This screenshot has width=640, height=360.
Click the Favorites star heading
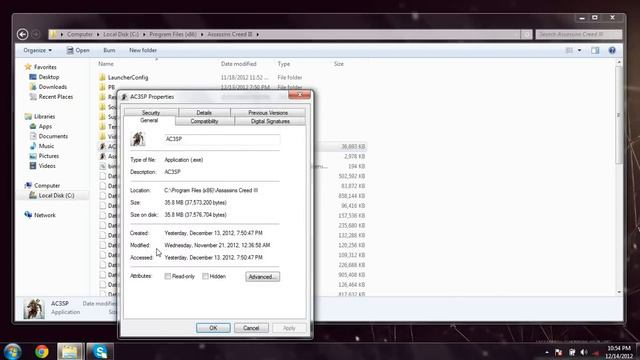[40, 67]
